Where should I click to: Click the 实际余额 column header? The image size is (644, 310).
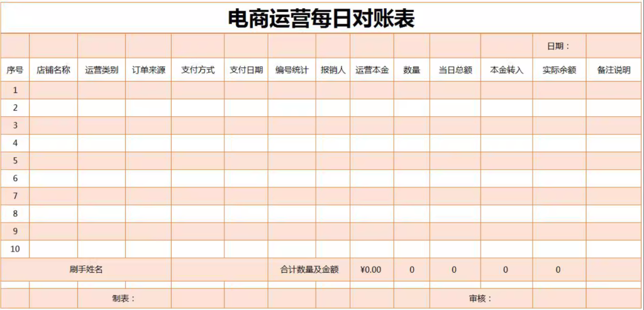click(559, 70)
